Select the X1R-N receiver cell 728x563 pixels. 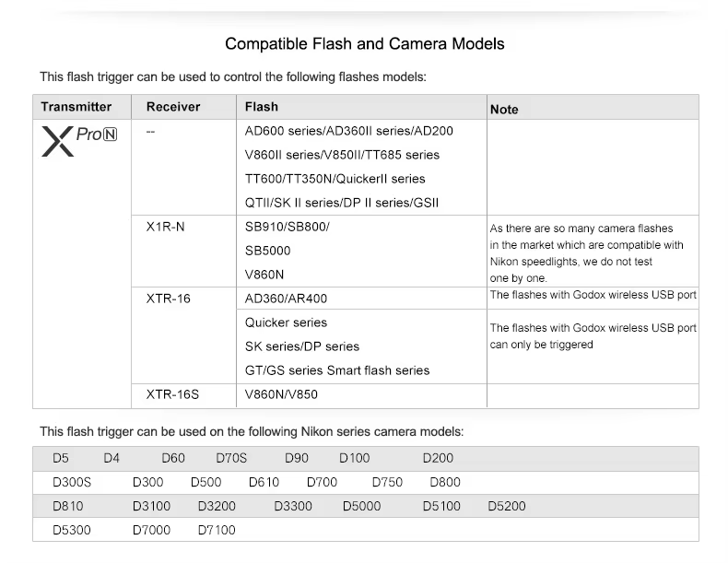166,227
